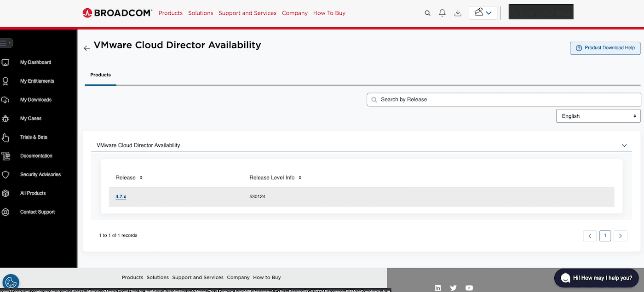This screenshot has width=644, height=292.
Task: Open Support and Services top menu
Action: point(247,13)
